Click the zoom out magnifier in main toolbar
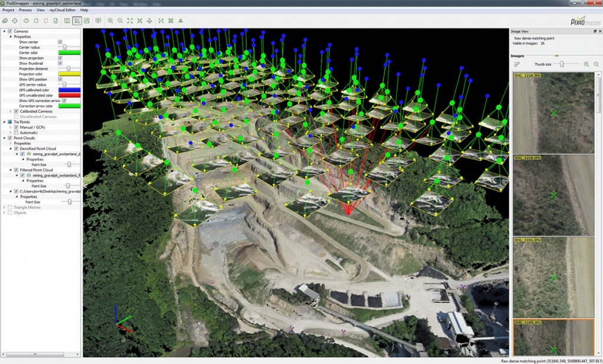The height and width of the screenshot is (364, 603). point(120,21)
